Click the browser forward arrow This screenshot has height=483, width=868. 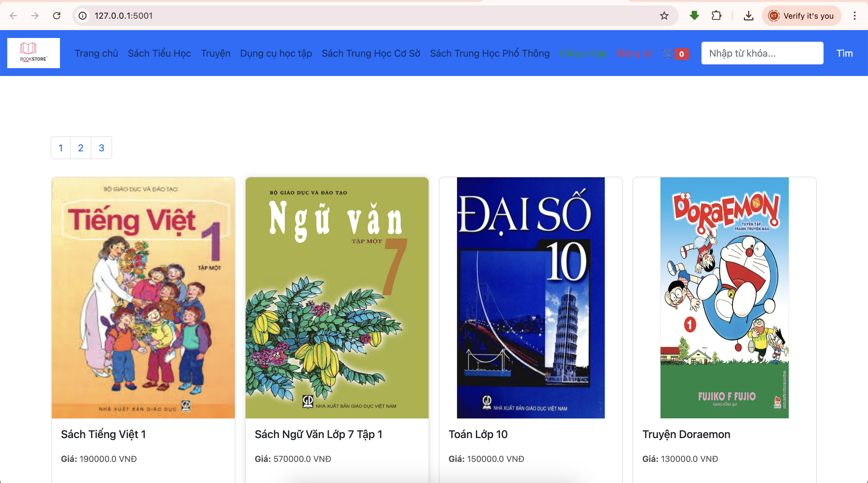(35, 15)
